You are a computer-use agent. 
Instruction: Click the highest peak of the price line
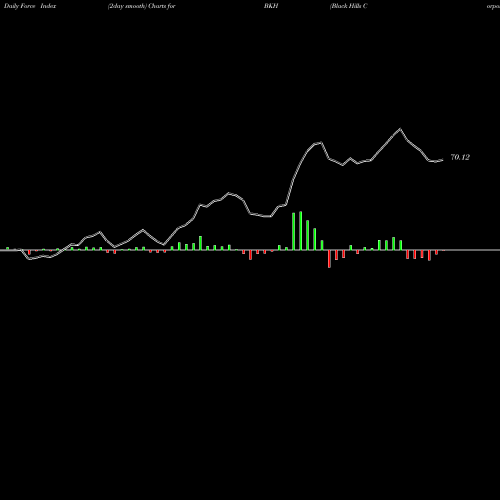pos(400,129)
